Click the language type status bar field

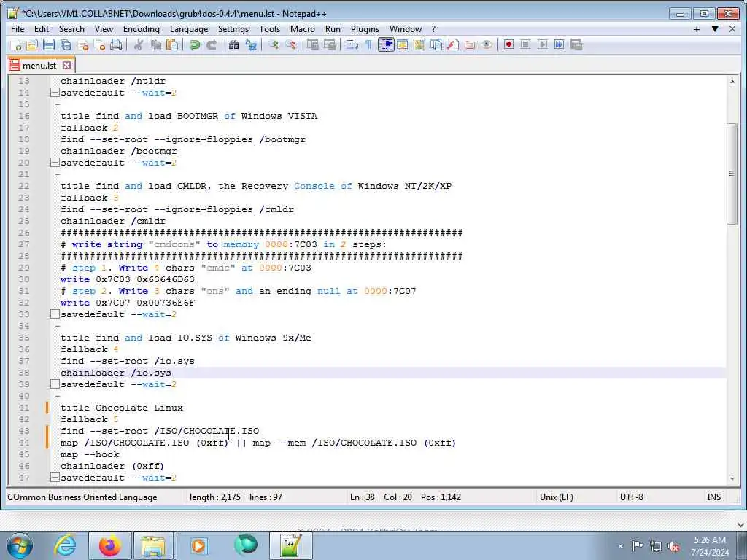[x=82, y=497]
